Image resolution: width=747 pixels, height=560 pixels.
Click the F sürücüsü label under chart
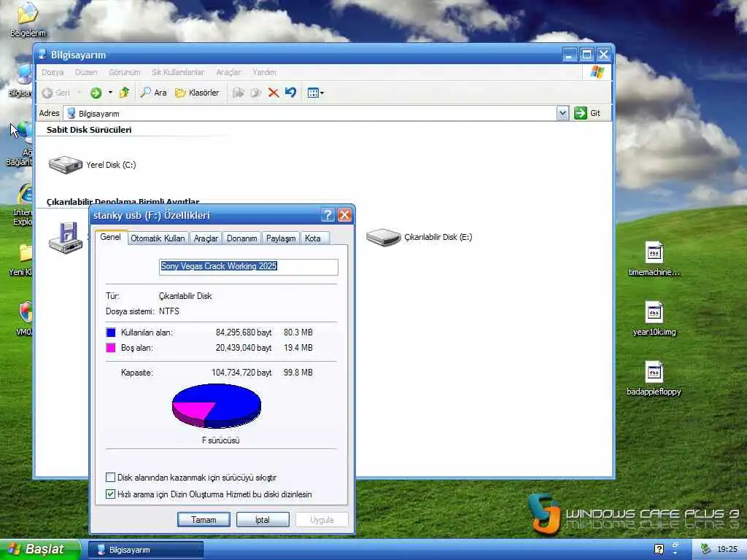(220, 440)
